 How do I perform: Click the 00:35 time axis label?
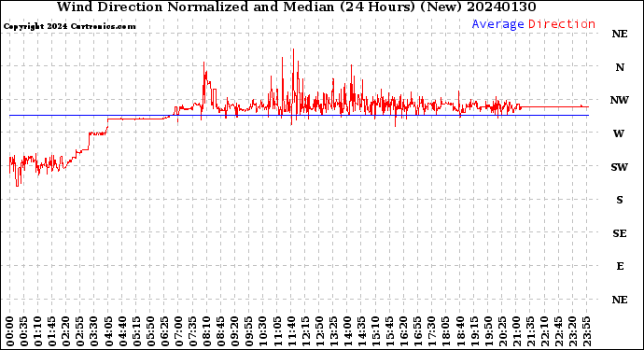click(x=24, y=331)
